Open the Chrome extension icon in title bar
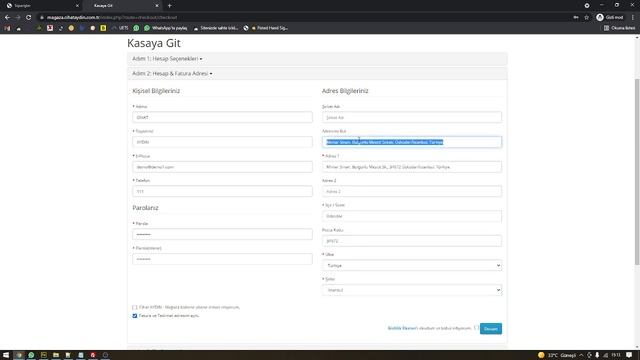Image resolution: width=640 pixels, height=360 pixels. (x=587, y=6)
